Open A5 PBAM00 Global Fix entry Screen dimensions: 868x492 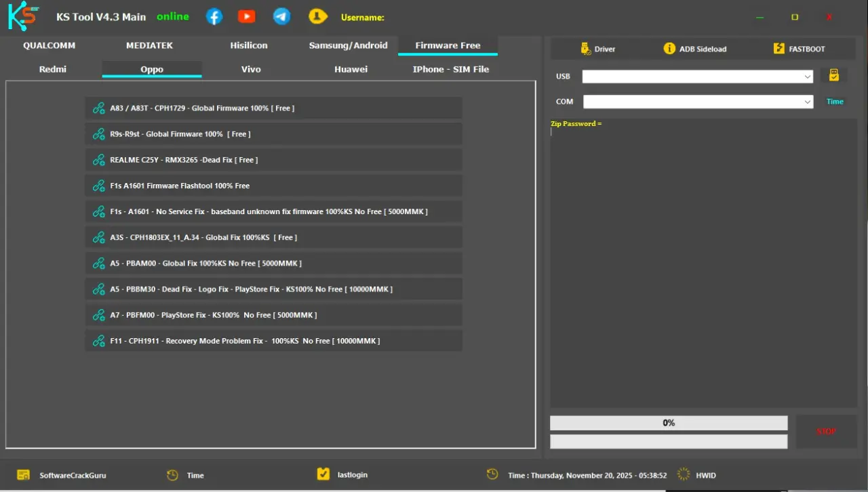click(x=273, y=263)
